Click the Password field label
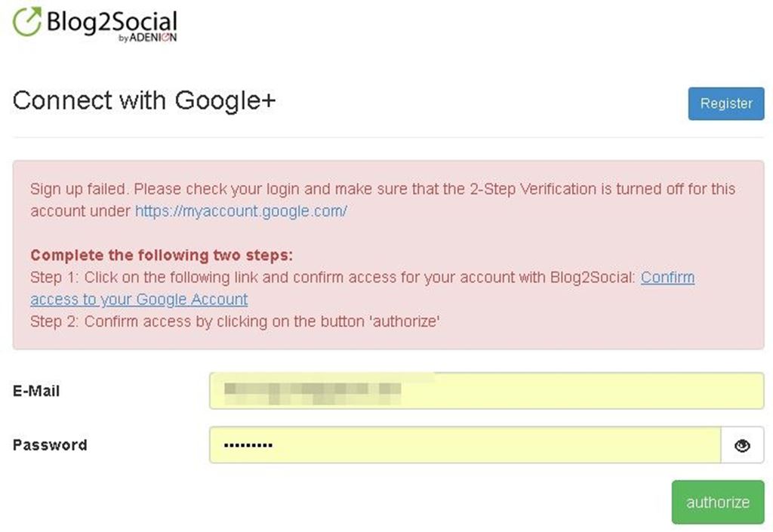The height and width of the screenshot is (532, 773). tap(50, 445)
